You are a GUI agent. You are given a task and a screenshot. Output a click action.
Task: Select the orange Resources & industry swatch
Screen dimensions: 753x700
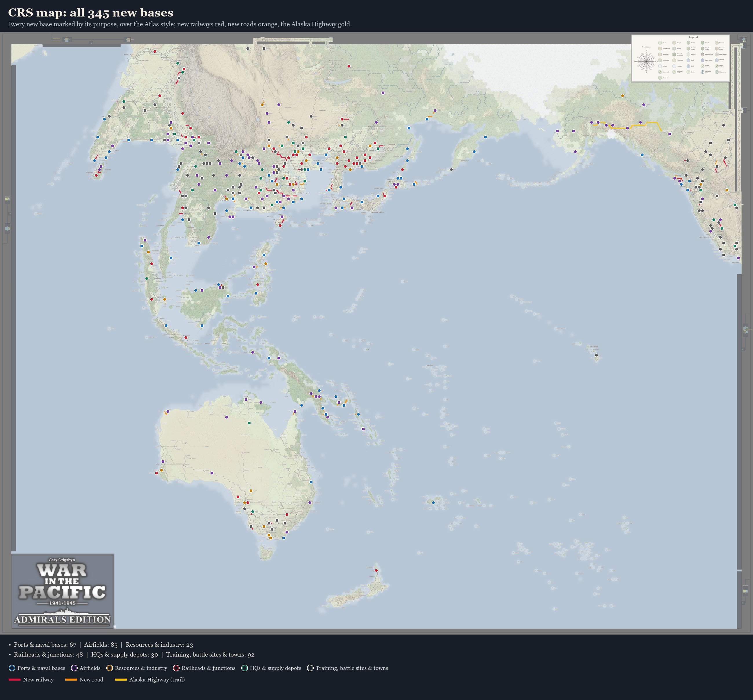[110, 668]
